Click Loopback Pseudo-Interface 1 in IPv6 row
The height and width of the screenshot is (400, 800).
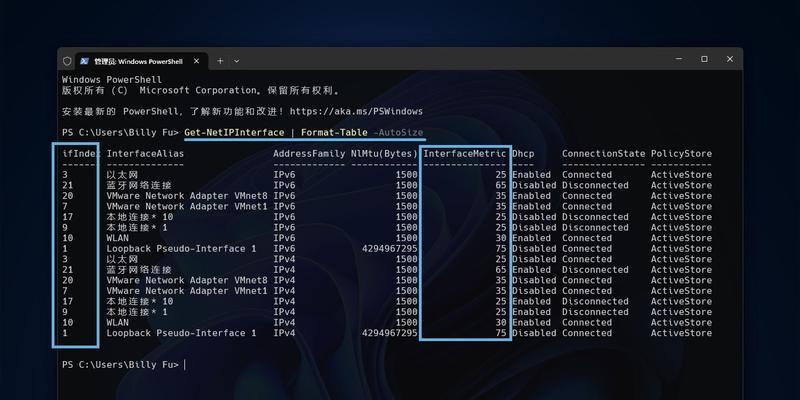coord(181,249)
